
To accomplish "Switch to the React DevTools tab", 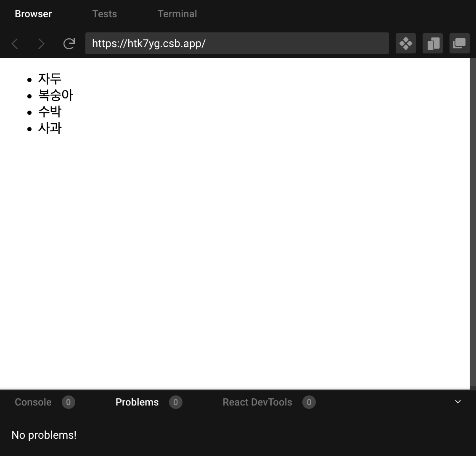I will [257, 402].
